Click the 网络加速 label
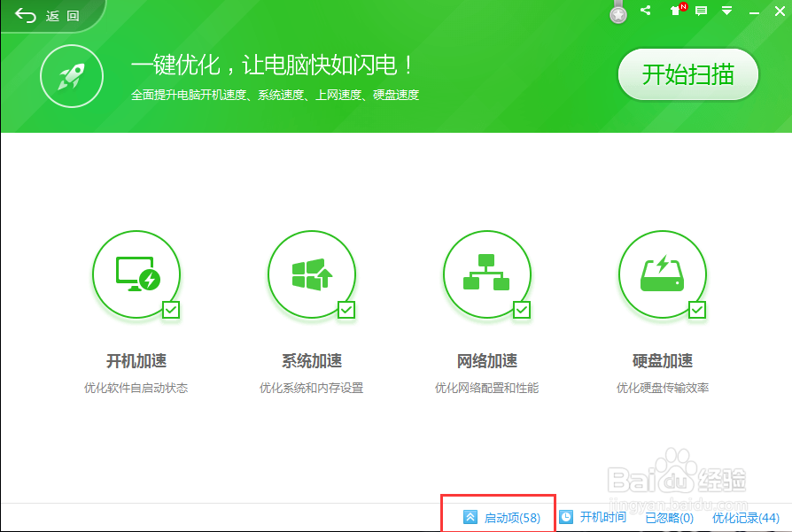The height and width of the screenshot is (532, 792). click(x=487, y=361)
